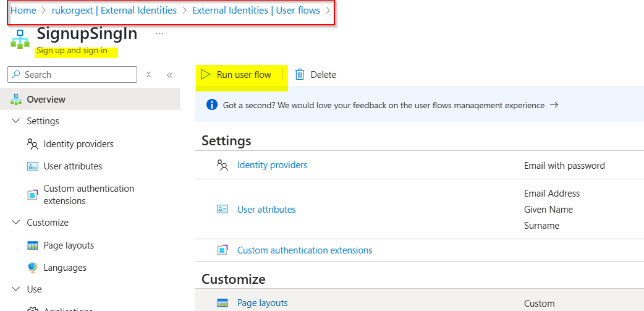This screenshot has height=311, width=644.
Task: Click the Delete button
Action: point(316,74)
